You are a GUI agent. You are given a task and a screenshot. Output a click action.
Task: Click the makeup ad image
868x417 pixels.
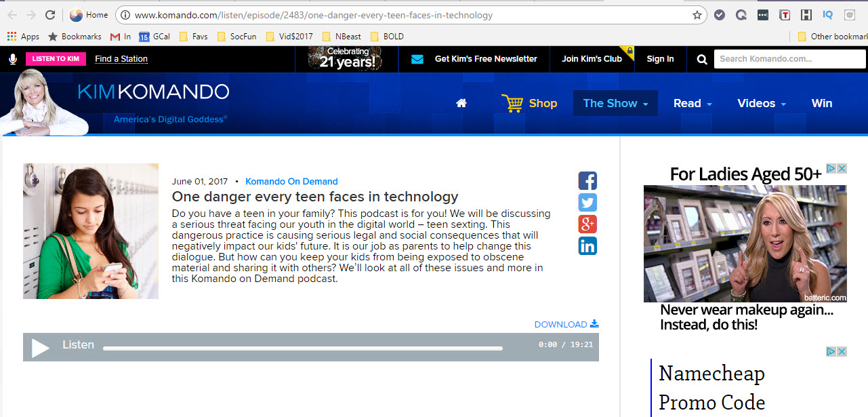tap(745, 243)
